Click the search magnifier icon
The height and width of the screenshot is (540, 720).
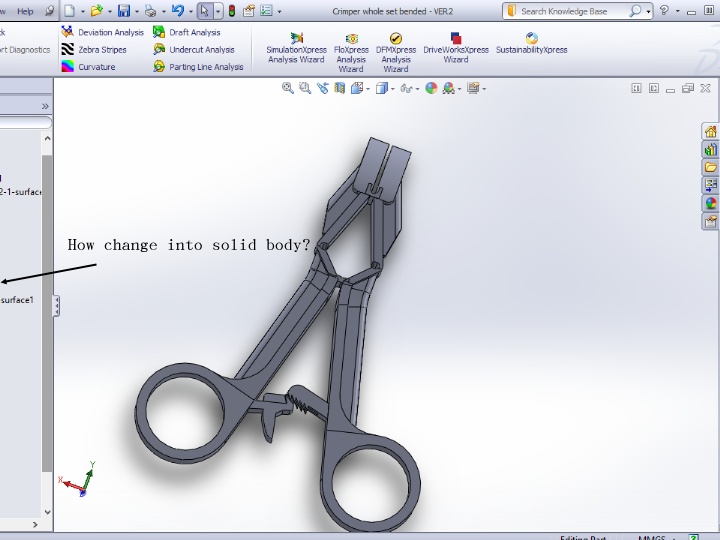click(x=635, y=11)
